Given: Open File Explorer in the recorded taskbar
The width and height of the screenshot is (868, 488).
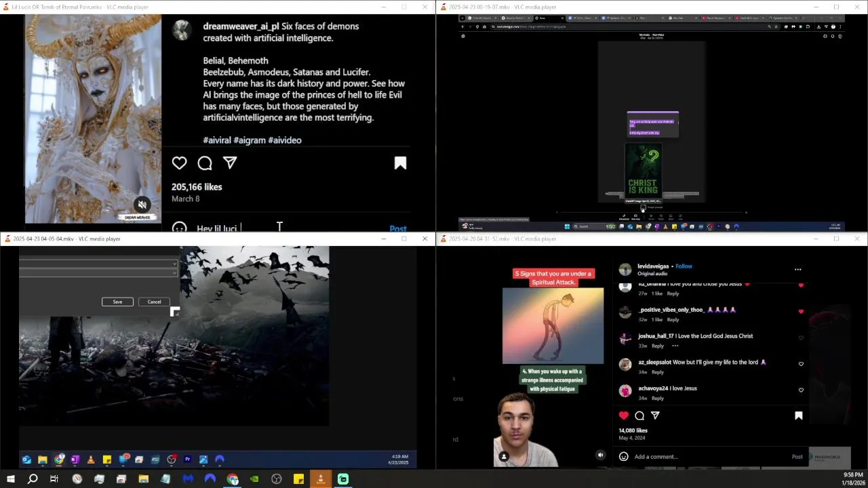Looking at the screenshot, I should pyautogui.click(x=42, y=460).
